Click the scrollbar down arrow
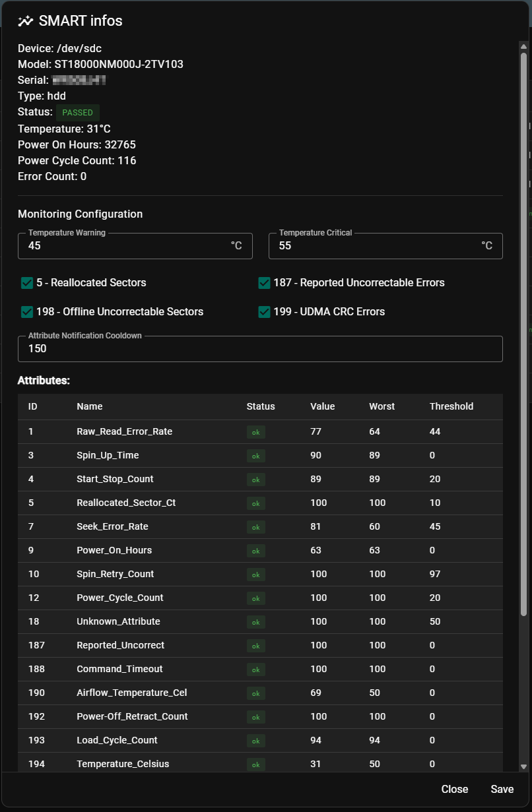Image resolution: width=532 pixels, height=812 pixels. 524,766
